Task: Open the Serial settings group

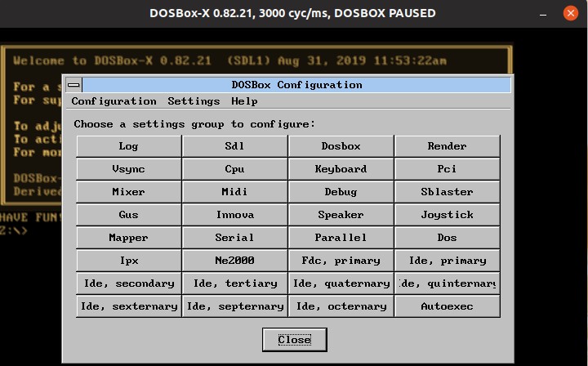Action: 234,238
